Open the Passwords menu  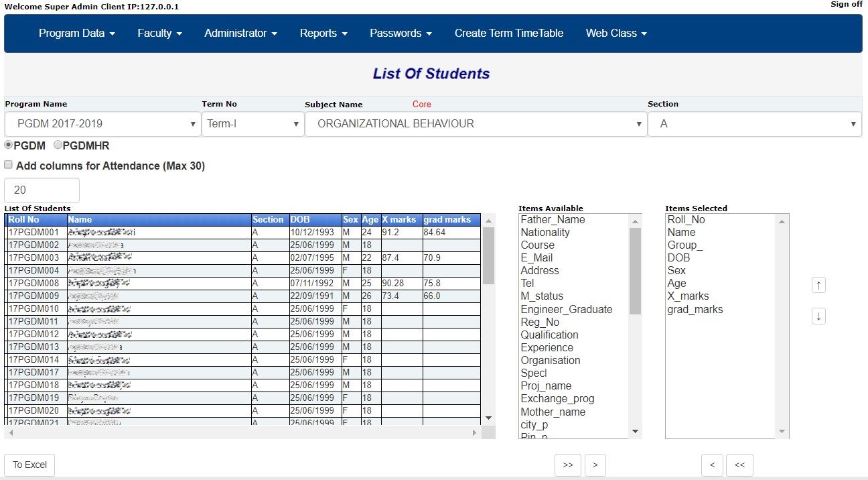tap(400, 33)
